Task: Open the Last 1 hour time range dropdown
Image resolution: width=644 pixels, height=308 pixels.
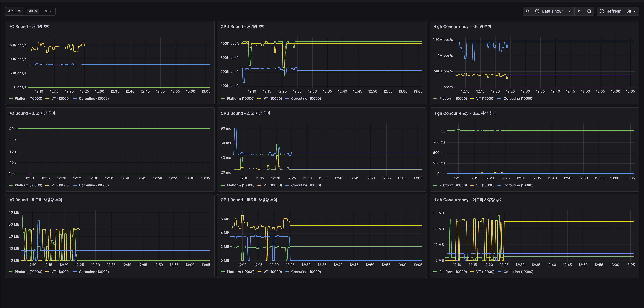Action: (x=553, y=11)
